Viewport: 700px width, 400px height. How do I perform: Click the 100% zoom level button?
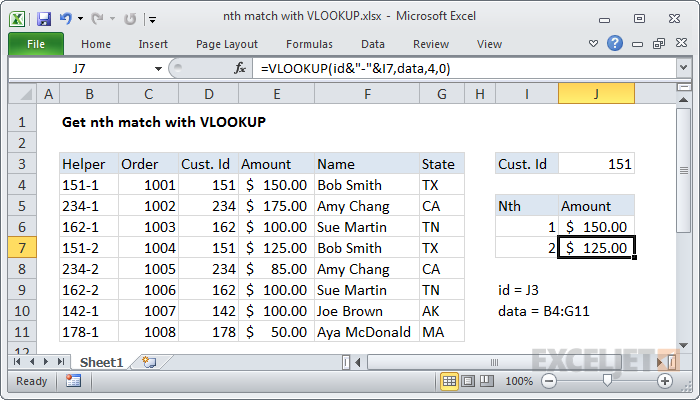[518, 381]
